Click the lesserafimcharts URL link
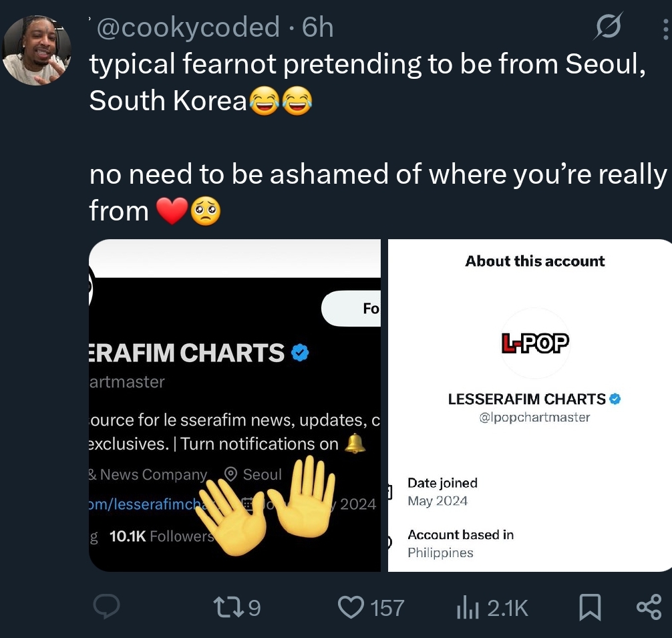Screen dimensions: 672x638 146,504
